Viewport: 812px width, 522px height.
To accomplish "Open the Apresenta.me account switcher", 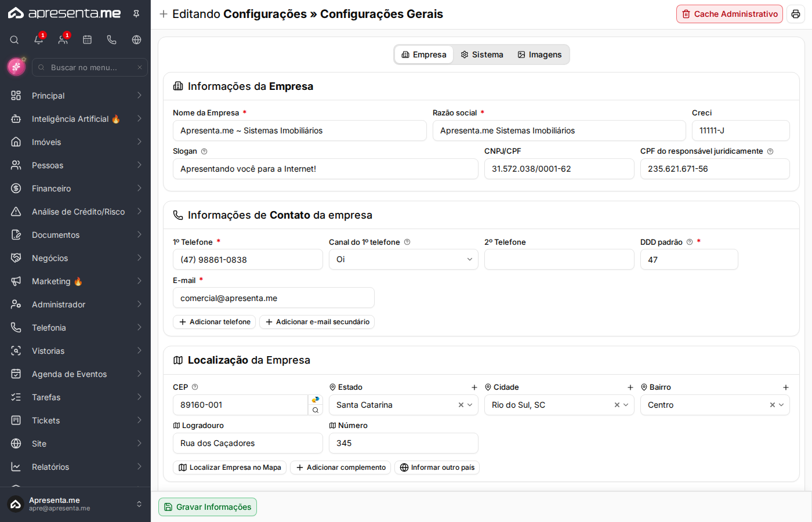I will 75,504.
